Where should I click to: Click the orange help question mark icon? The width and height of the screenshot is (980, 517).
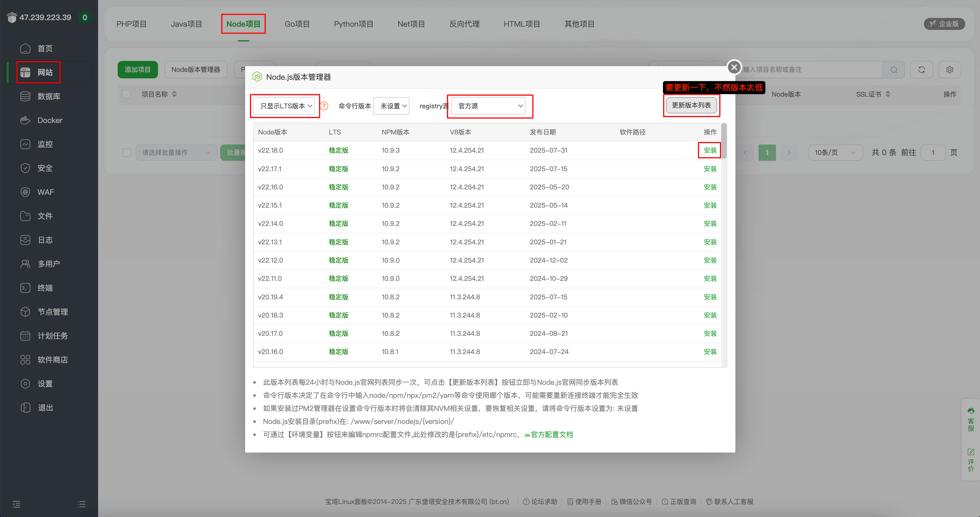(x=324, y=106)
